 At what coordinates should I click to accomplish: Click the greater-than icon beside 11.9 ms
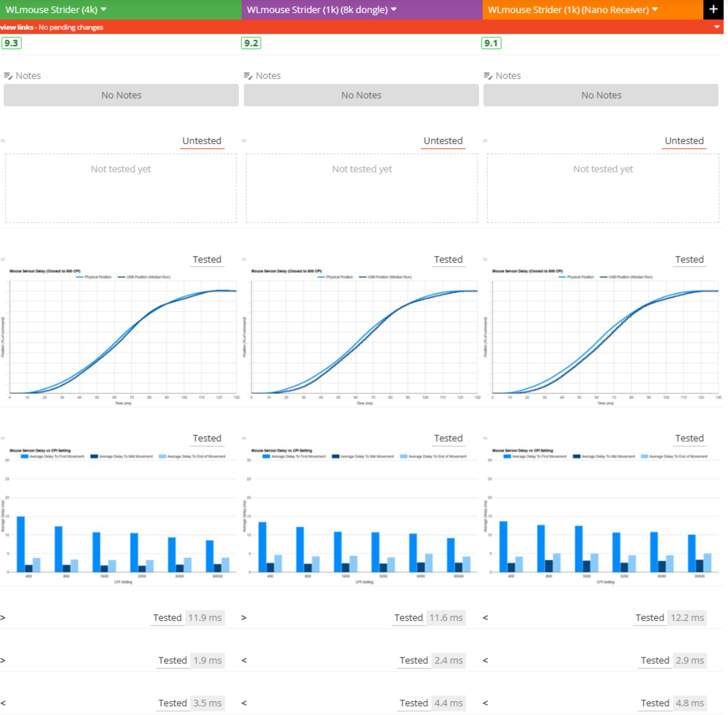3,617
